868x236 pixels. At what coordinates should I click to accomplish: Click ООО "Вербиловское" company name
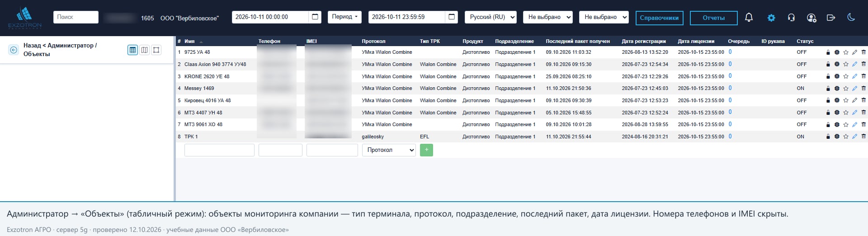[189, 18]
